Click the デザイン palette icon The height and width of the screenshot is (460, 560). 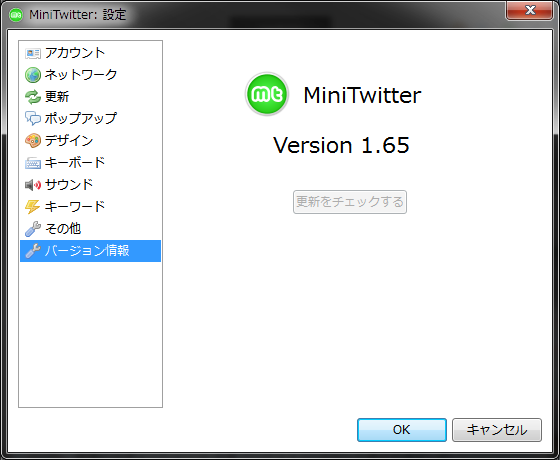32,141
